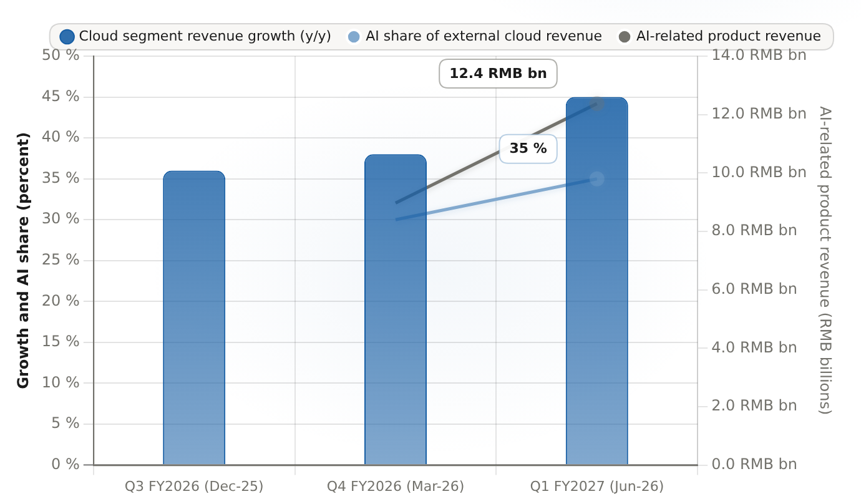This screenshot has width=861, height=504.
Task: Toggle AI-related product revenue legend entry
Action: point(719,37)
